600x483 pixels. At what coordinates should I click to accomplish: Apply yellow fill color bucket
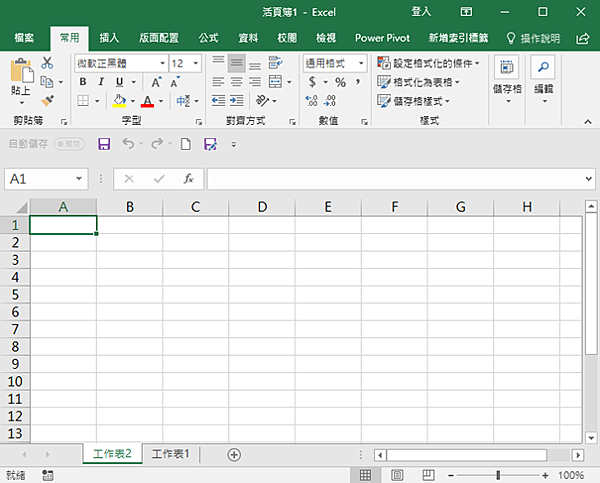click(x=119, y=101)
